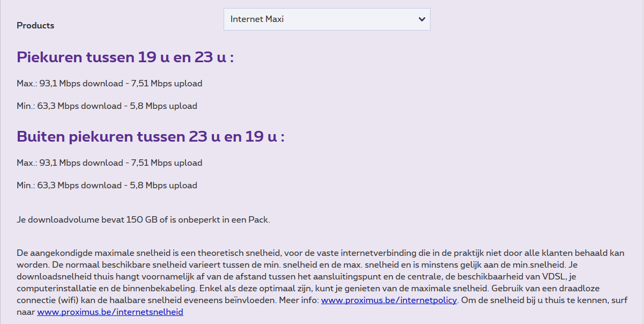The width and height of the screenshot is (644, 324).
Task: Click the Min. speed line under Piekuren heading
Action: [107, 106]
